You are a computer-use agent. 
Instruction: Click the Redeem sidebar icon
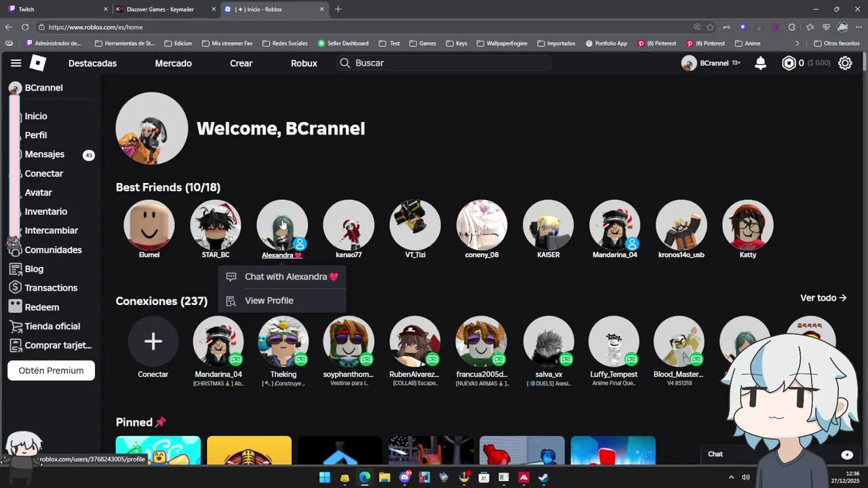[15, 307]
